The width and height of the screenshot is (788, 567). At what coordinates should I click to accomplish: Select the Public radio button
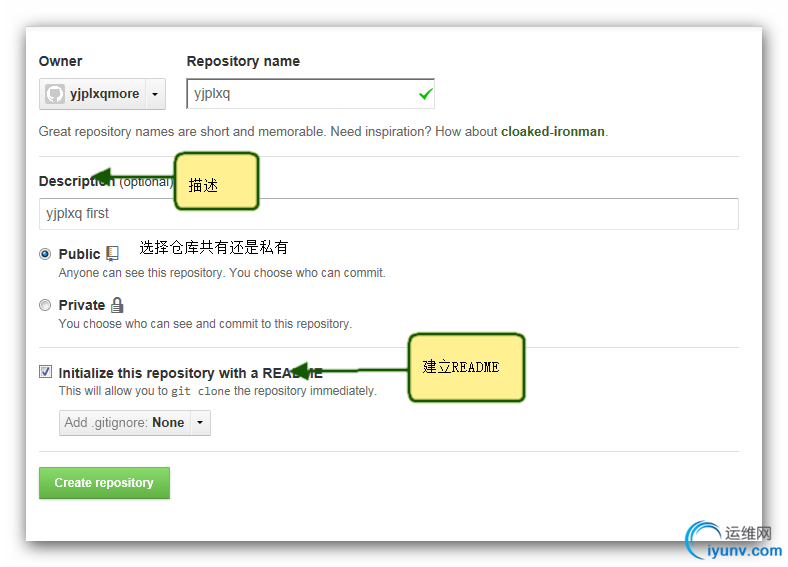[45, 254]
